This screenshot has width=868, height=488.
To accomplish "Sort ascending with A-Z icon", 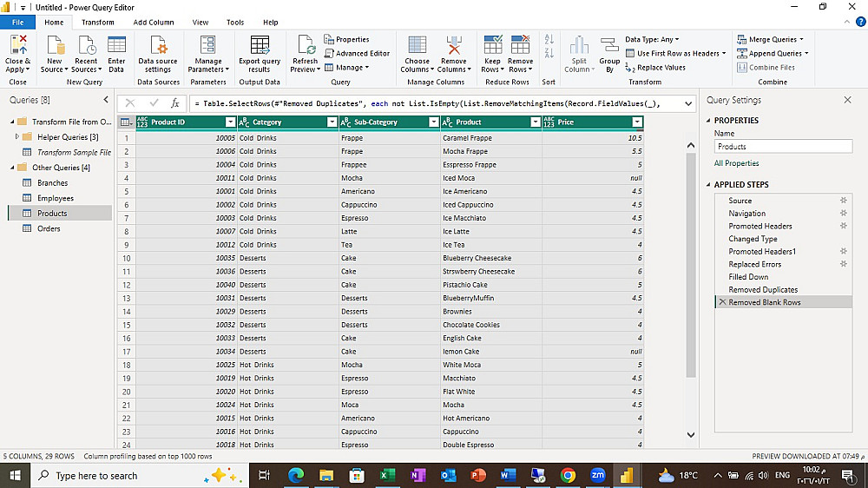I will pyautogui.click(x=549, y=39).
